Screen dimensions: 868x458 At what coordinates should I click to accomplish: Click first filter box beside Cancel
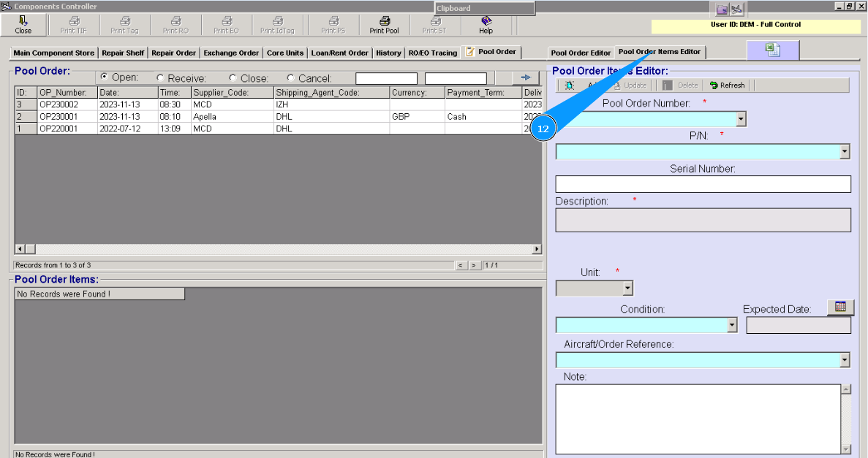tap(386, 79)
